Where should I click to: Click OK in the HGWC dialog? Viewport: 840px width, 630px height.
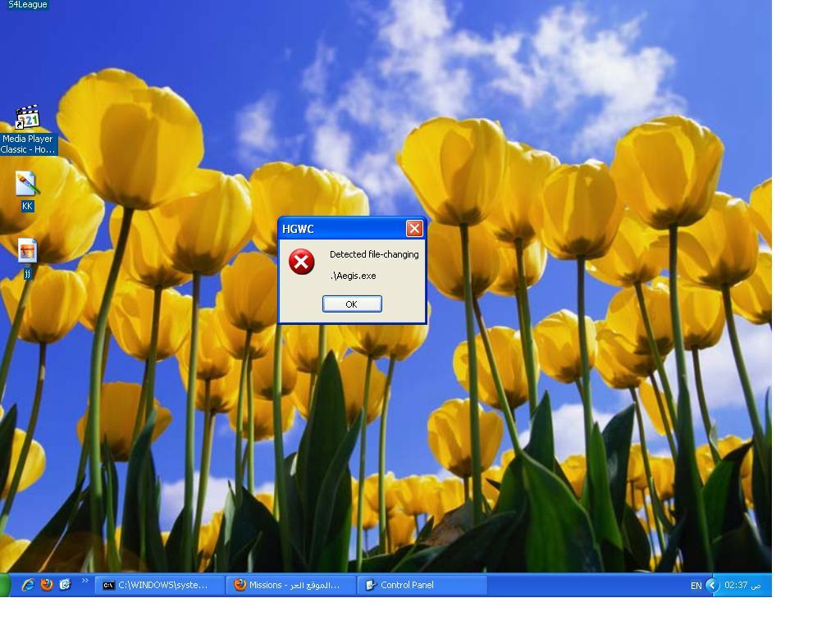tap(352, 304)
